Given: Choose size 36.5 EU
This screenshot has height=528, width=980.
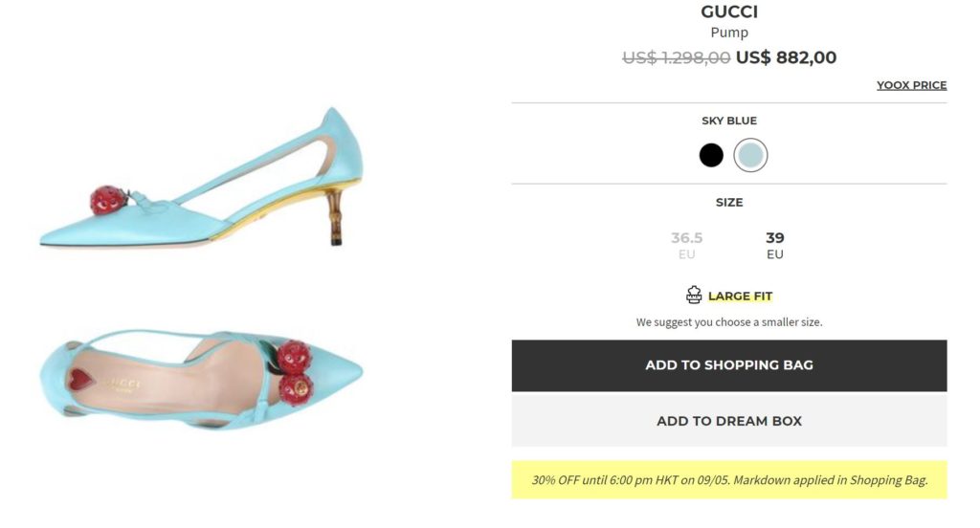Looking at the screenshot, I should point(687,245).
